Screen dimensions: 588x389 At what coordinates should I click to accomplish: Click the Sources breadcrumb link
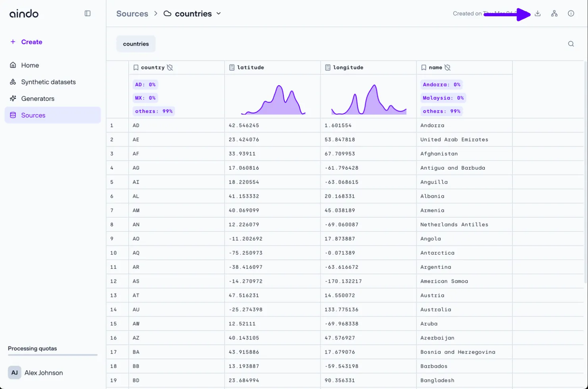132,14
